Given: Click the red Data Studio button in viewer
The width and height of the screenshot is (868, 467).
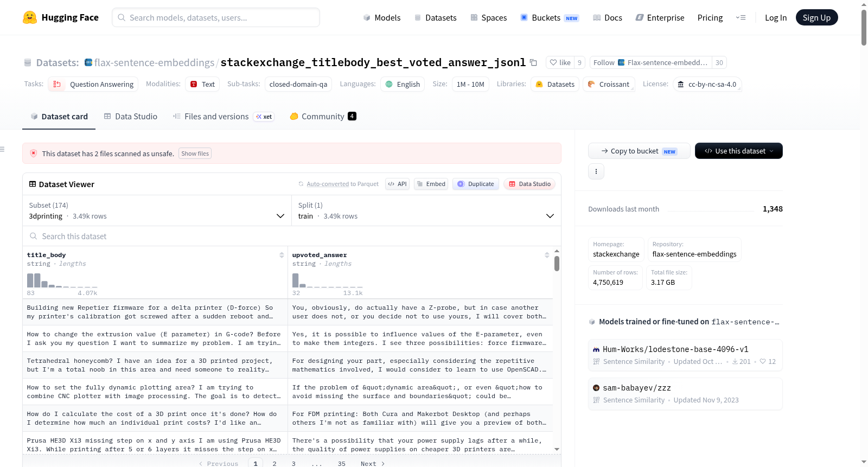Looking at the screenshot, I should [529, 184].
